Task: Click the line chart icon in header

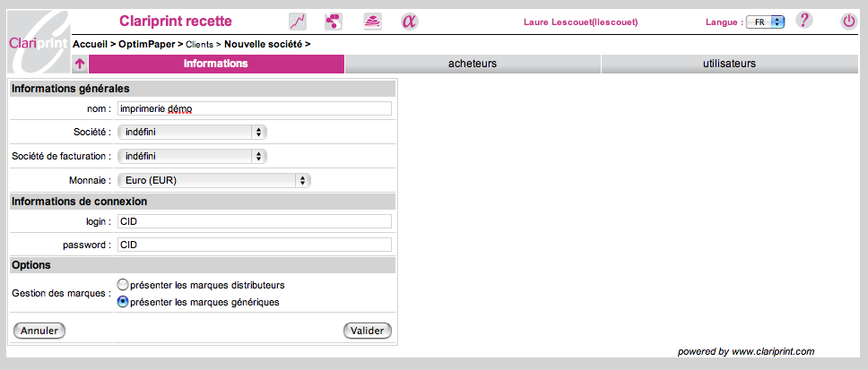Action: (x=297, y=22)
